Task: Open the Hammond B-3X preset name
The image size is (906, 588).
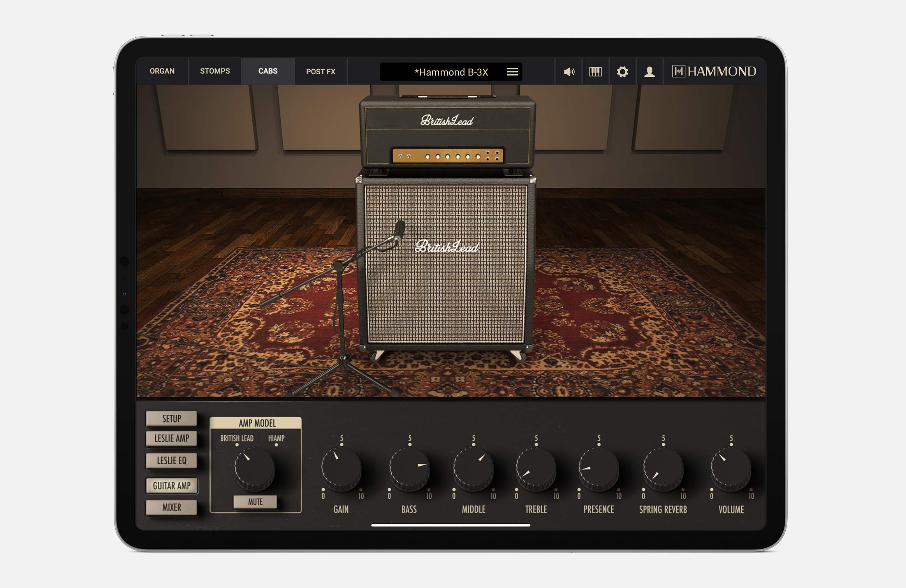Action: [451, 72]
